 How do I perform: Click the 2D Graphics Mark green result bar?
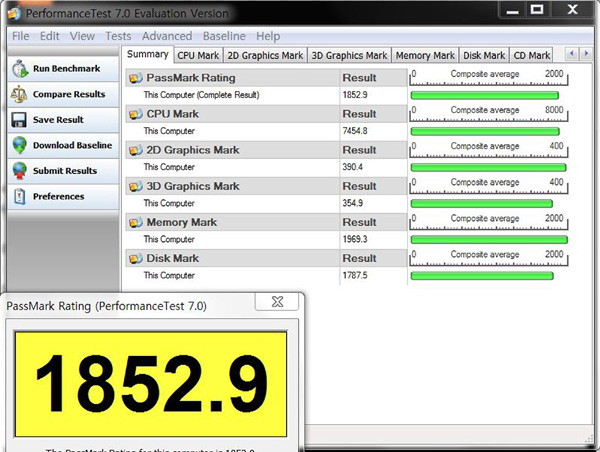488,167
